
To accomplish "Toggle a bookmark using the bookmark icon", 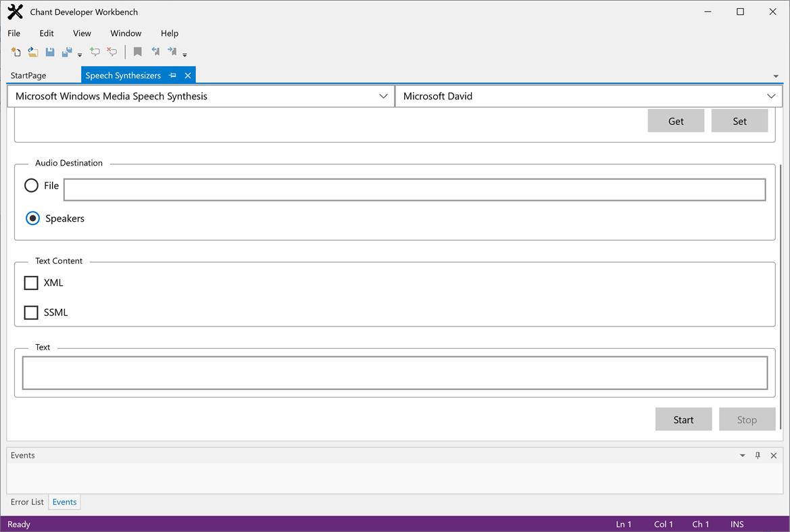I will tap(138, 52).
